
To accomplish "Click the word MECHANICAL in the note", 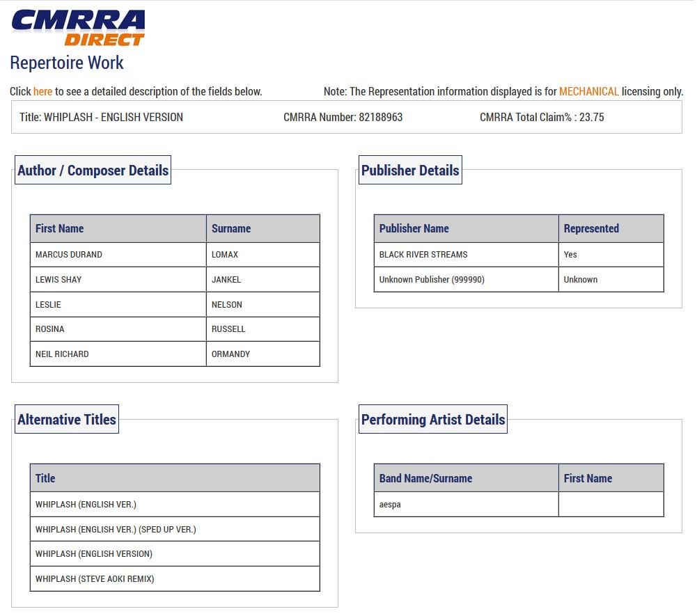I will coord(588,92).
